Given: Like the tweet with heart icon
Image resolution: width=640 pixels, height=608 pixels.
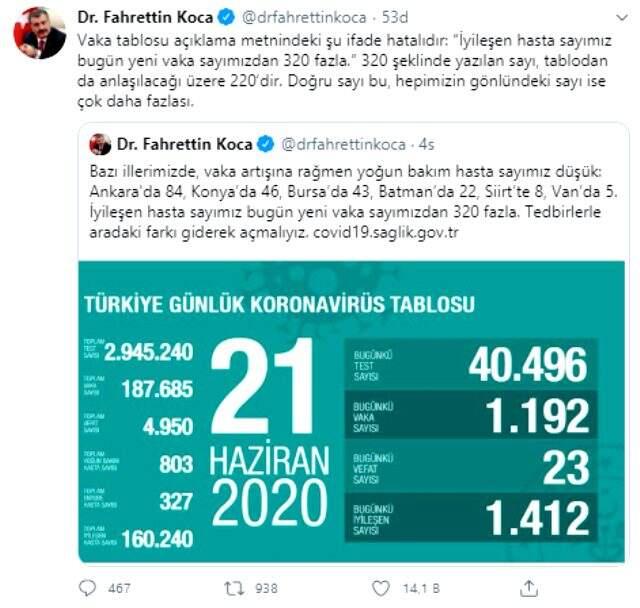Looking at the screenshot, I should click(x=381, y=588).
